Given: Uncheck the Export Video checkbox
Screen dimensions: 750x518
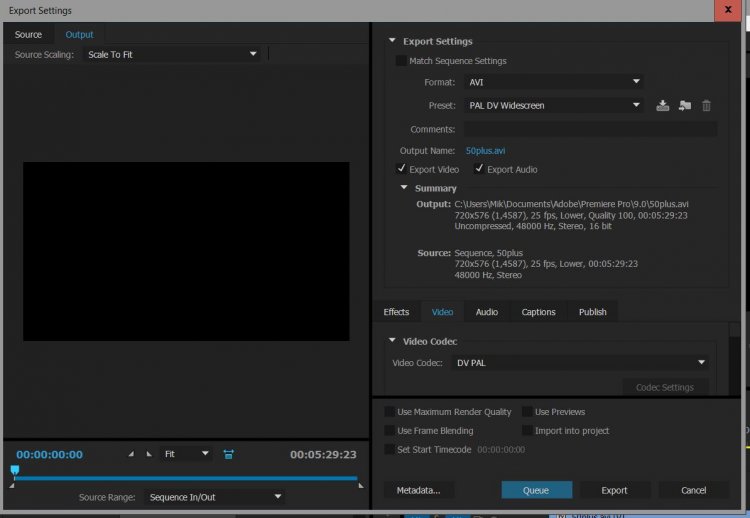Looking at the screenshot, I should [401, 169].
